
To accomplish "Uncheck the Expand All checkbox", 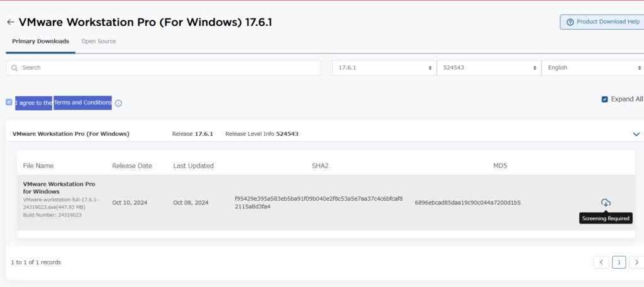I will click(x=605, y=99).
